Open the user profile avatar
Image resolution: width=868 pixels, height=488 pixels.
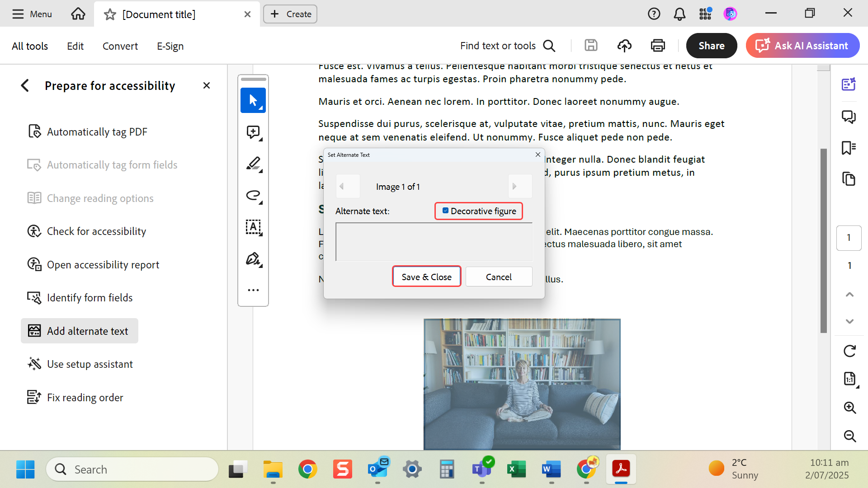pos(730,14)
